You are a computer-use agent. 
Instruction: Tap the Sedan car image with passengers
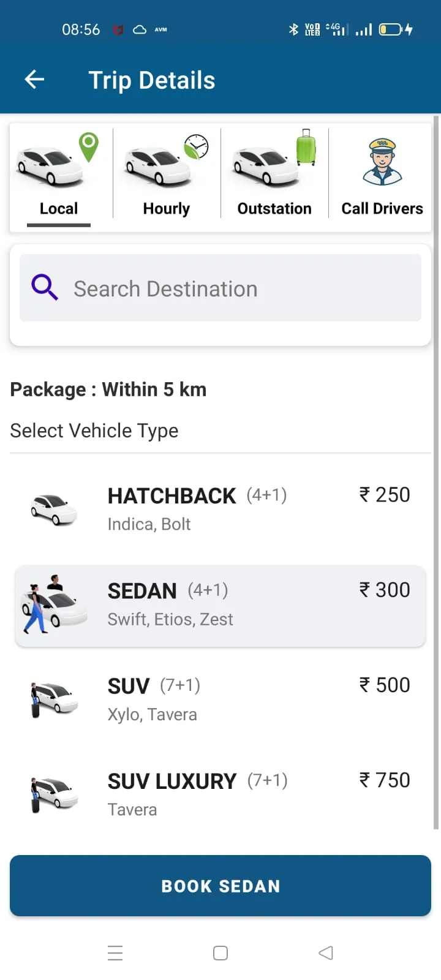(x=51, y=605)
